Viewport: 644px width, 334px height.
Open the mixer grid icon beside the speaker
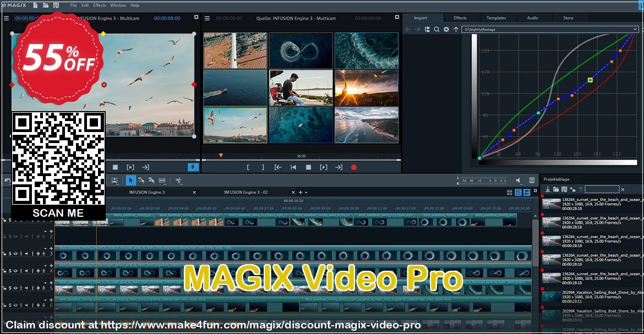coord(532,180)
